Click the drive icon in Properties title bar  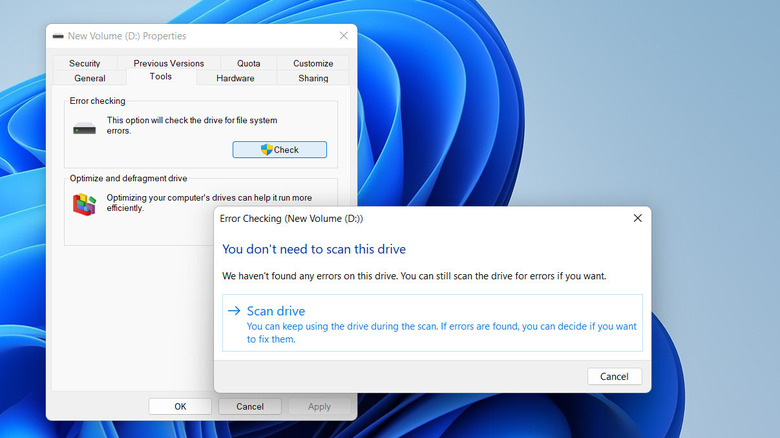click(x=58, y=36)
